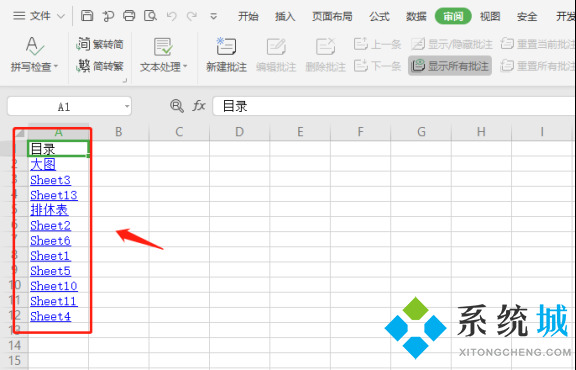576x370 pixels.
Task: Click the redo arrow icon
Action: 192,16
